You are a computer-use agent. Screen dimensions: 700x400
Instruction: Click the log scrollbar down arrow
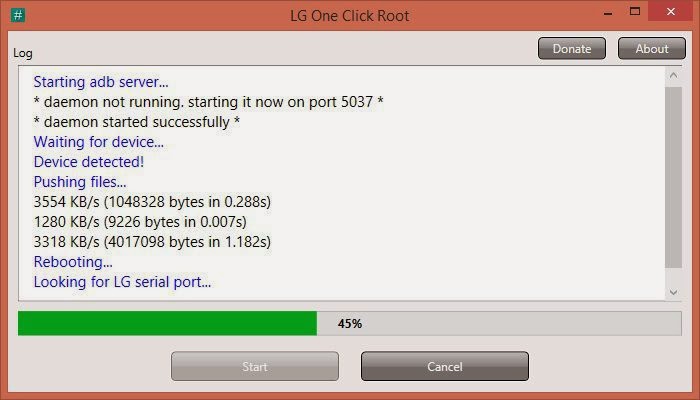[673, 292]
